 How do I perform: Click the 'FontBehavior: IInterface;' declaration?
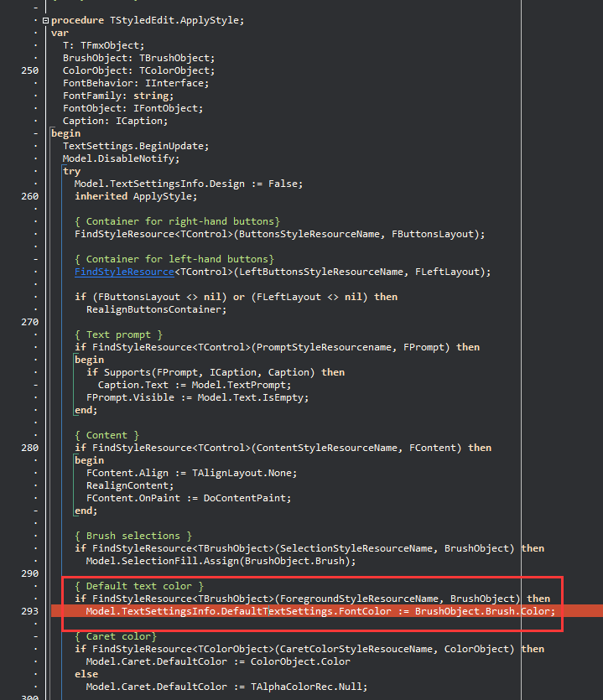coord(136,83)
